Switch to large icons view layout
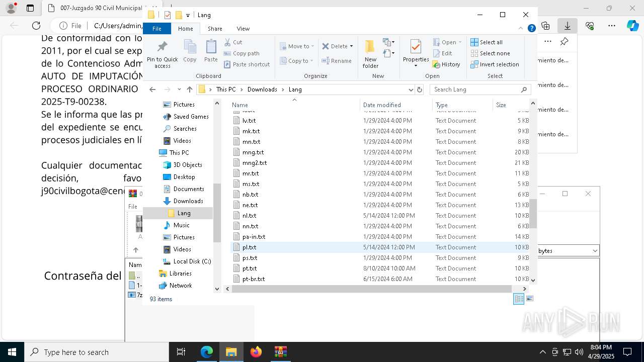This screenshot has height=362, width=644. coord(529,299)
